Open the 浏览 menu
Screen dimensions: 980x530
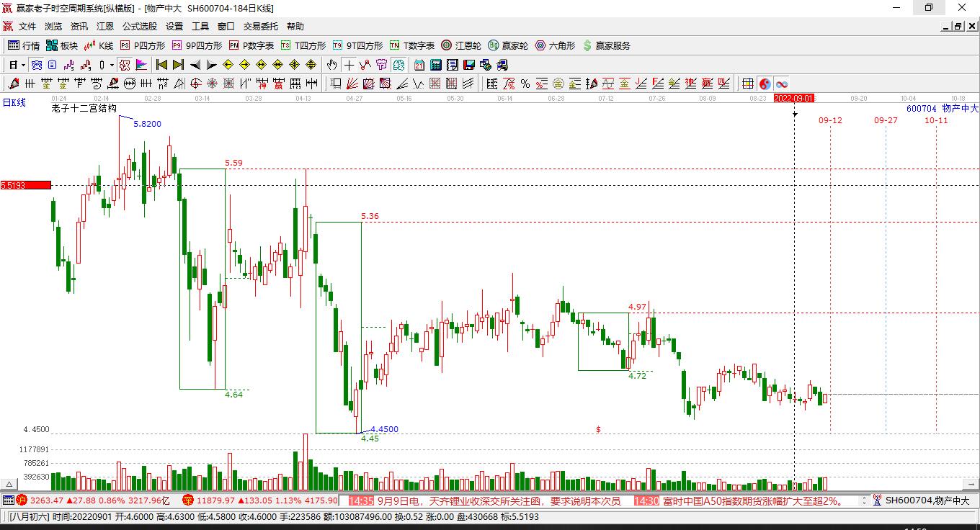pos(53,27)
